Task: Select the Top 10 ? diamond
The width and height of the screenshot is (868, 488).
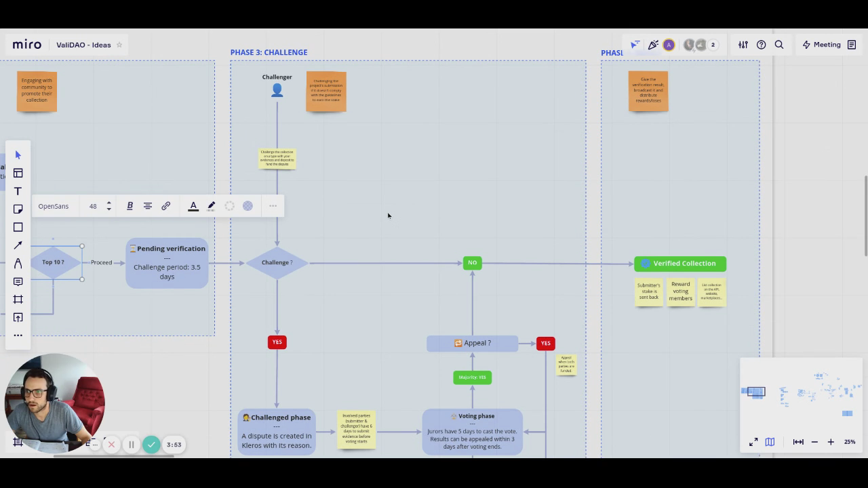Action: point(53,262)
